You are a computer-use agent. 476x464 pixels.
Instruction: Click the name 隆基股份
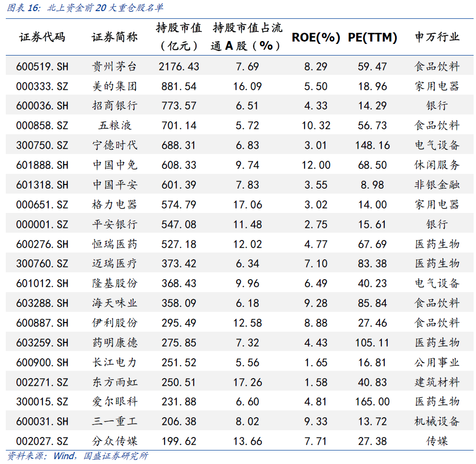coord(115,283)
